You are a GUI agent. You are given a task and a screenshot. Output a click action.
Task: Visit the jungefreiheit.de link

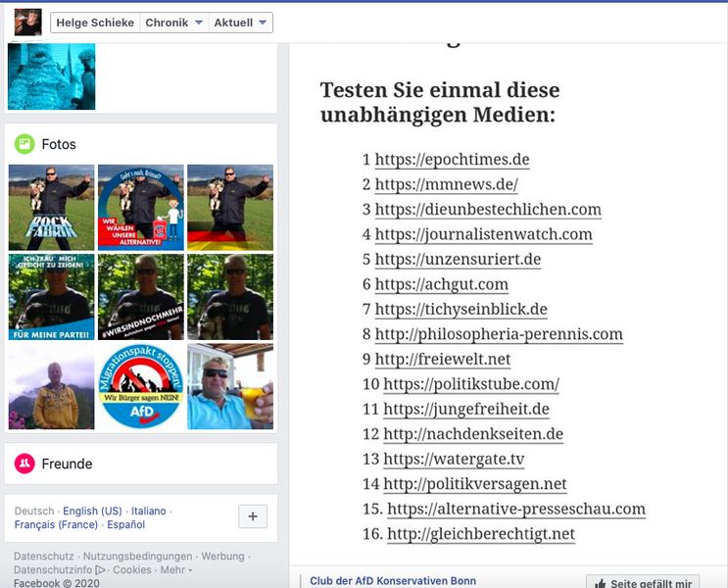[x=465, y=410]
